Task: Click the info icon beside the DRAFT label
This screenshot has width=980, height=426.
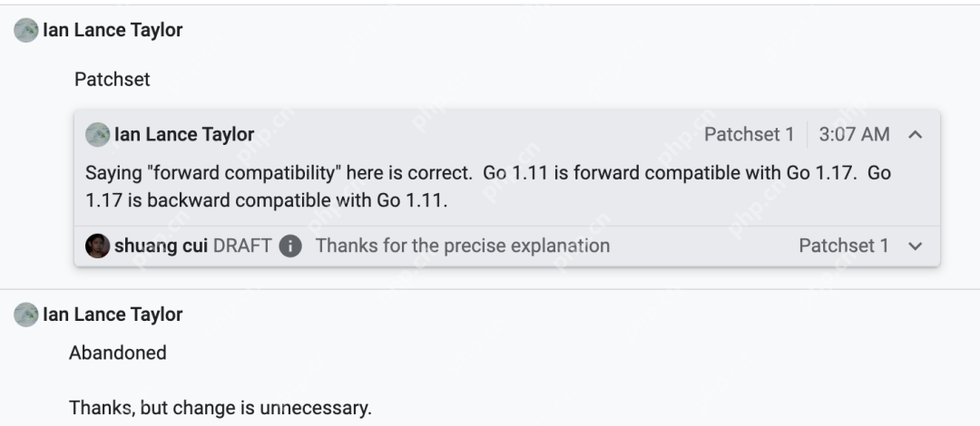Action: tap(290, 246)
